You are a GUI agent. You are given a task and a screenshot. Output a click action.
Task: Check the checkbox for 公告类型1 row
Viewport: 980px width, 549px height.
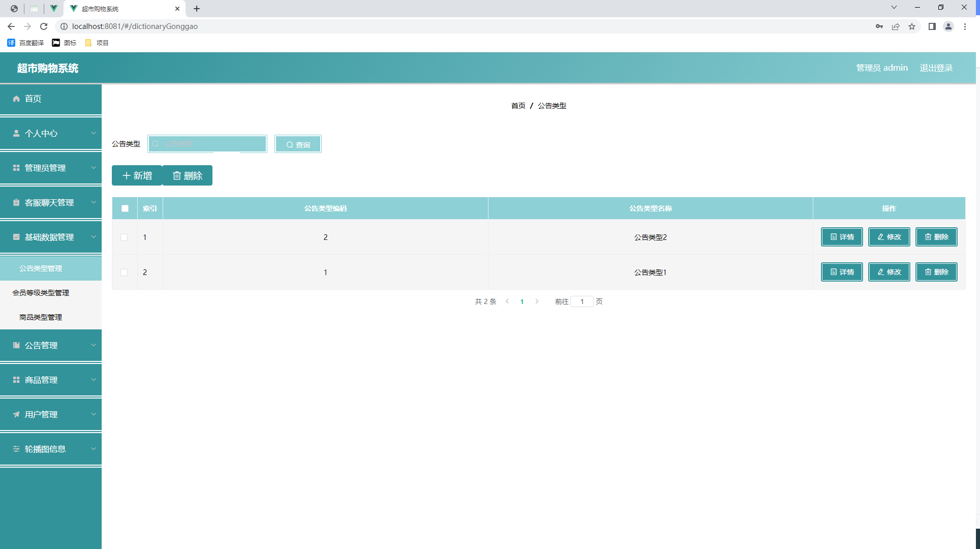pyautogui.click(x=125, y=272)
